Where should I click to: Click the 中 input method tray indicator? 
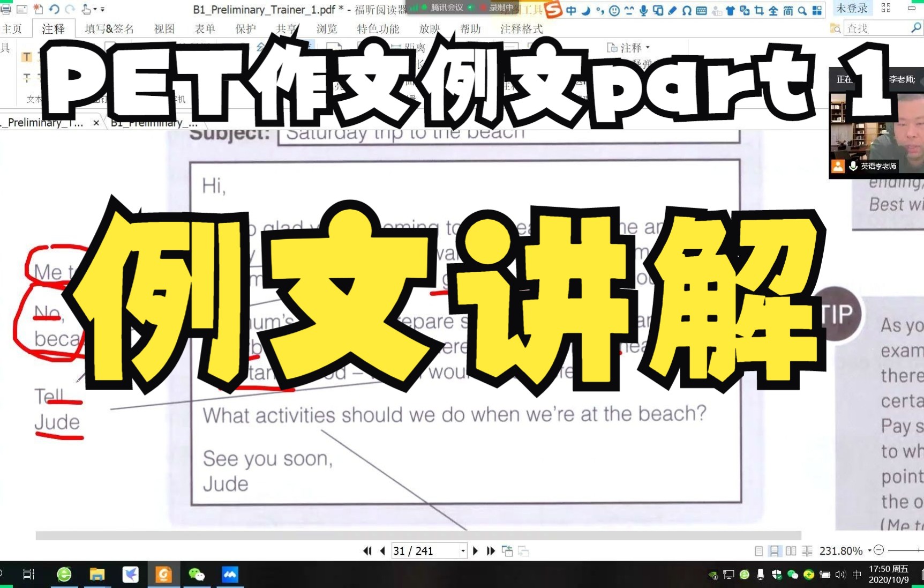point(857,575)
